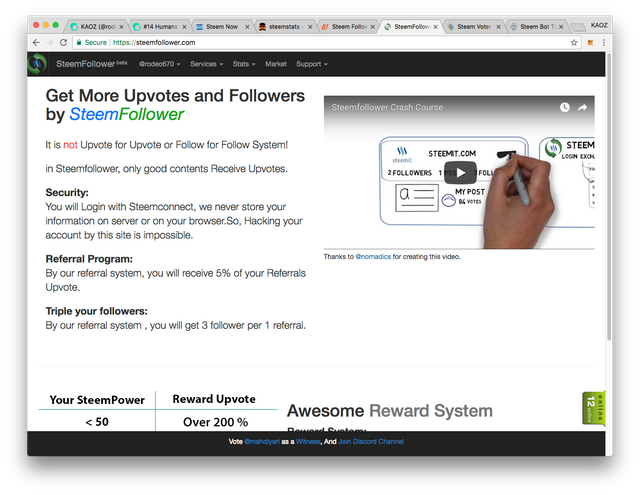Click the 'Security:' heading

[x=67, y=193]
